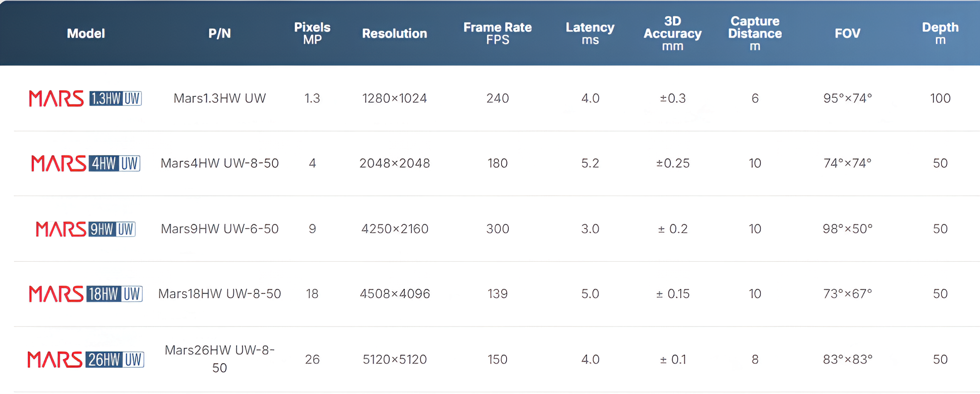
Task: Select part number Mars4HW UW-8-50
Action: point(220,163)
